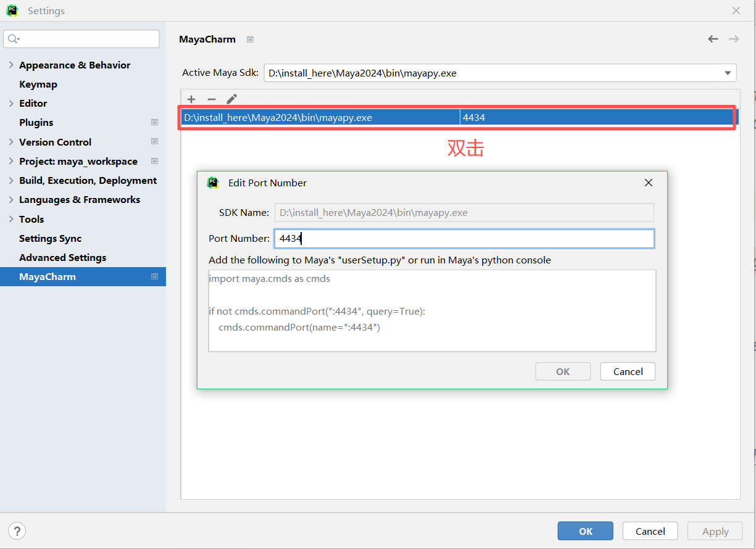Click the 'Add the following to Maya's' instruction text
Image resolution: width=756 pixels, height=549 pixels.
point(380,260)
